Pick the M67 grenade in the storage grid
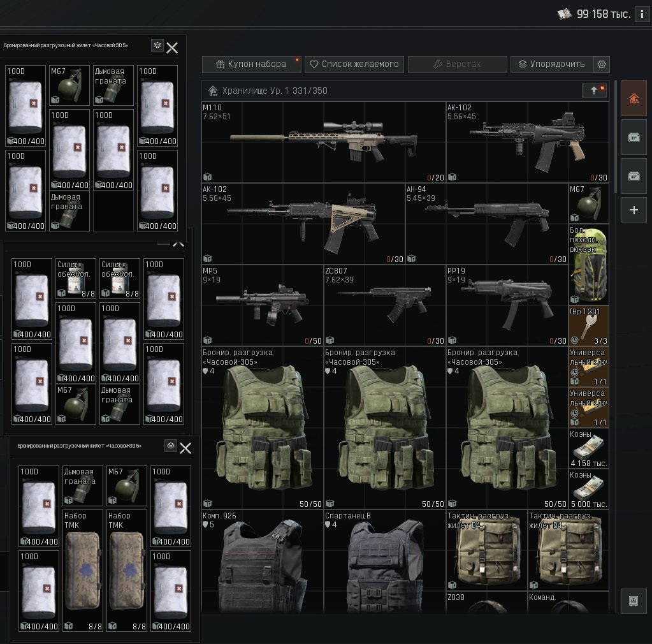Viewport: 652px width, 644px height. click(588, 203)
